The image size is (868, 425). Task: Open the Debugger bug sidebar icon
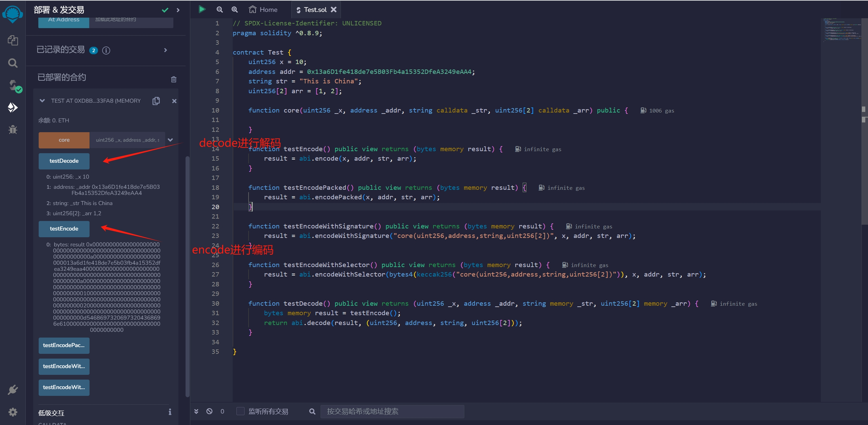[x=13, y=129]
